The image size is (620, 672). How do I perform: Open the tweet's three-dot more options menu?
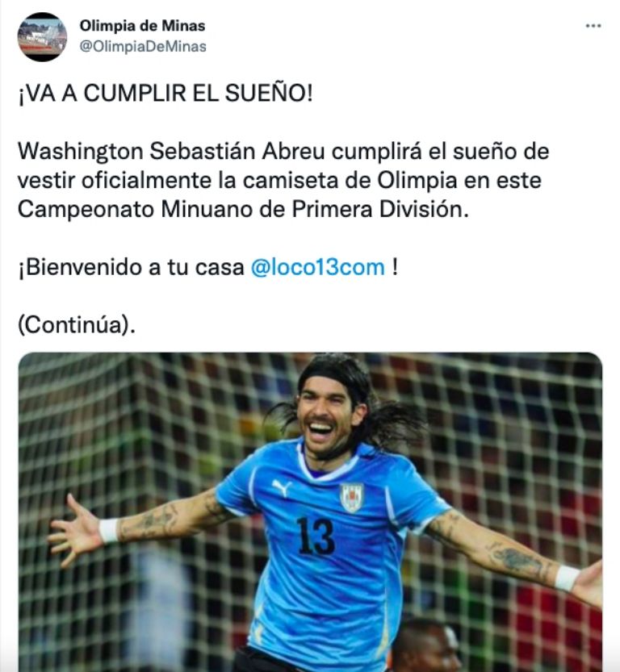pos(593,26)
